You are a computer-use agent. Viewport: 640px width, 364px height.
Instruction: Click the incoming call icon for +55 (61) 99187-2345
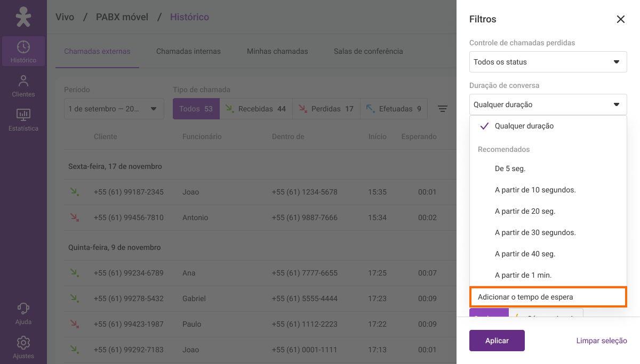74,192
